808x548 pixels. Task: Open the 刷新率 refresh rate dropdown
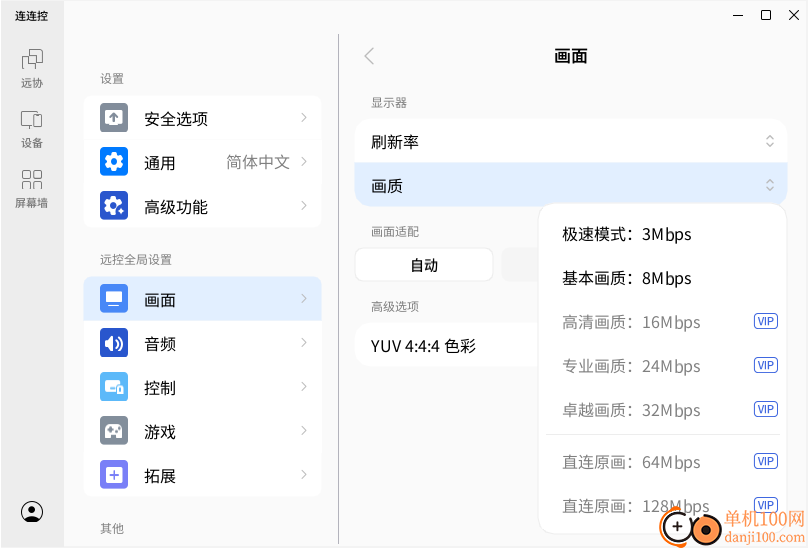pyautogui.click(x=571, y=141)
